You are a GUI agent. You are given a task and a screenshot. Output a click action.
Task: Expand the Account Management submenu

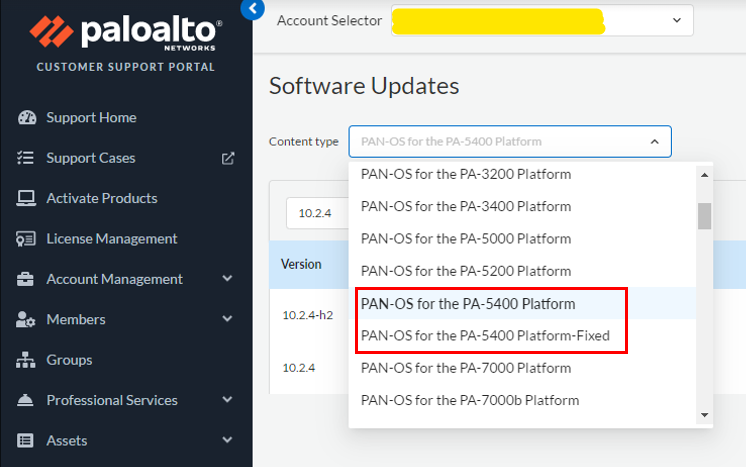coord(228,279)
